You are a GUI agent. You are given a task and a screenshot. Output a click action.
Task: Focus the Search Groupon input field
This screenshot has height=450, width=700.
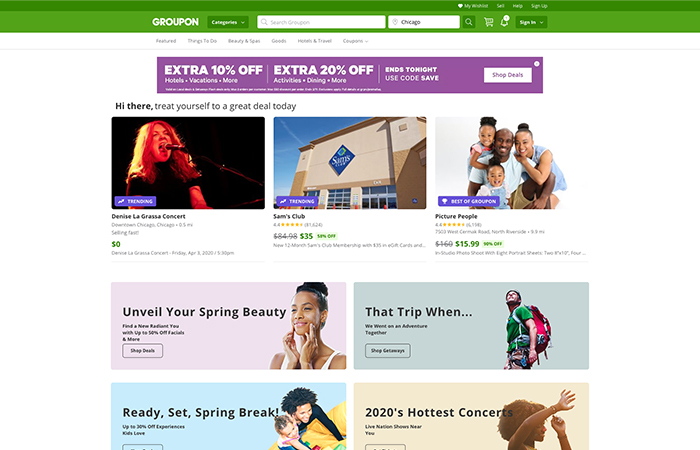[321, 22]
